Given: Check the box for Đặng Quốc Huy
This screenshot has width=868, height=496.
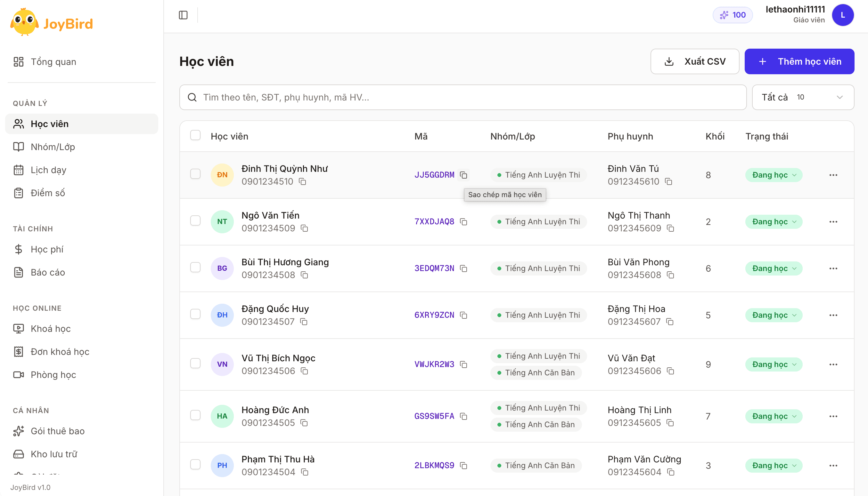Looking at the screenshot, I should [195, 314].
